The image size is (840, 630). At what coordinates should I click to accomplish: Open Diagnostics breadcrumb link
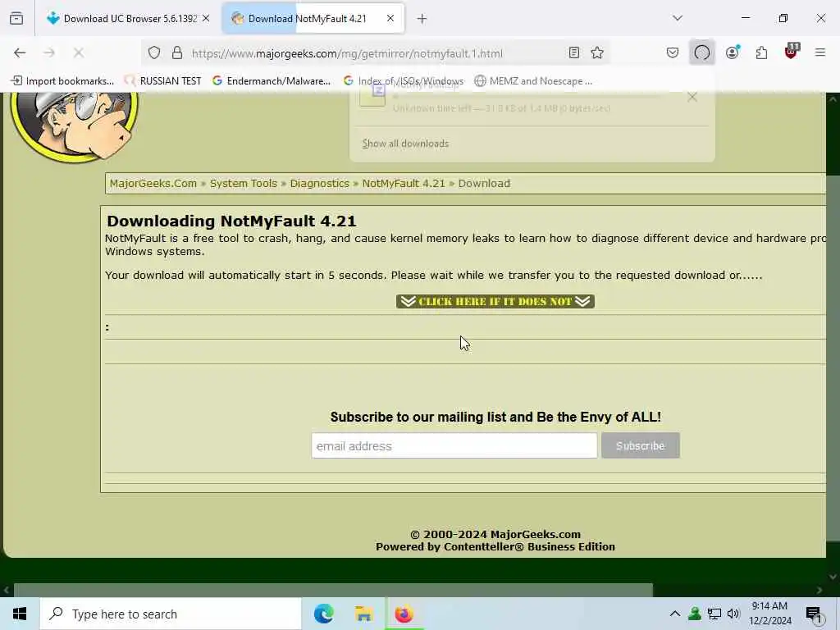319,183
